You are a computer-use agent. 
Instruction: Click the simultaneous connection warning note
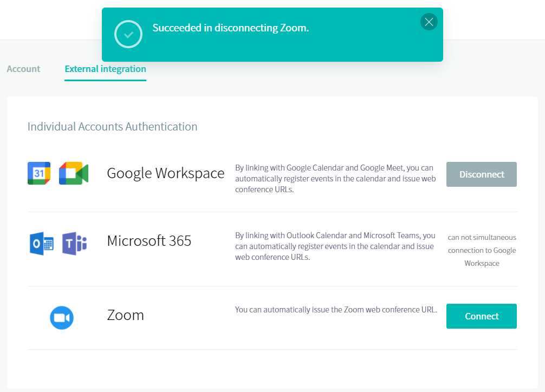pos(482,250)
